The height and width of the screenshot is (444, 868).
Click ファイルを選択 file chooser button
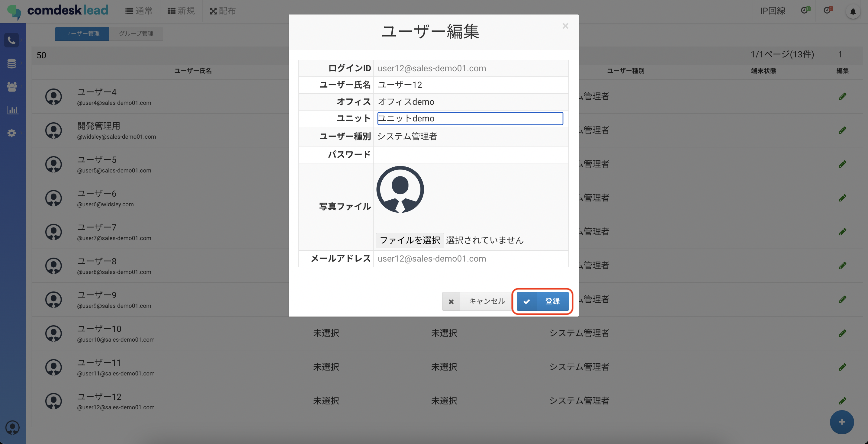pos(410,240)
